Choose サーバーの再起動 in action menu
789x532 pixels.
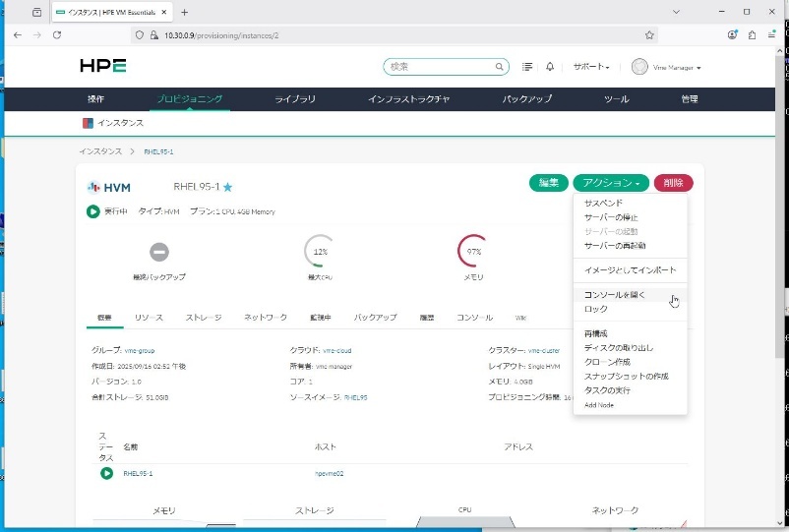(615, 245)
